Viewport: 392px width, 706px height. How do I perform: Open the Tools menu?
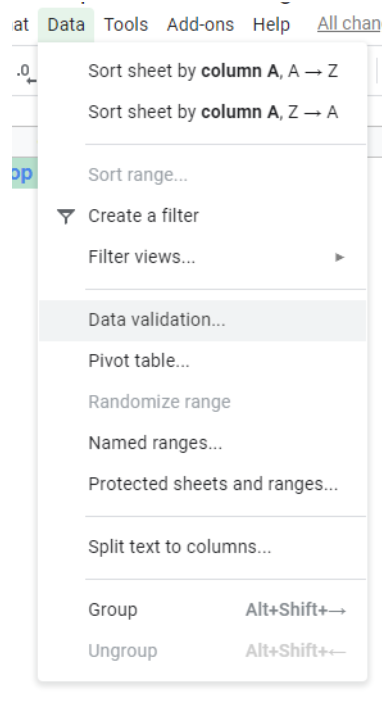pos(126,24)
